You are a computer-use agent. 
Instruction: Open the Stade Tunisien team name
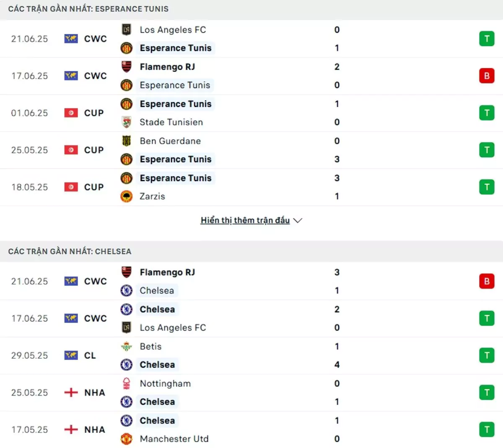[171, 122]
